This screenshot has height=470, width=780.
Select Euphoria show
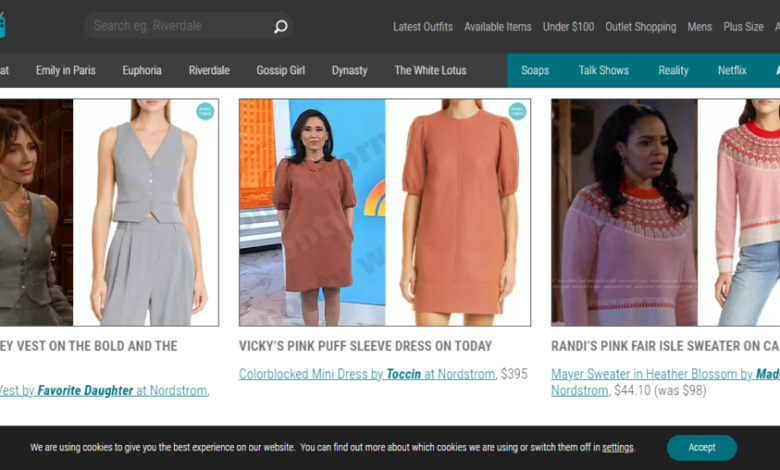[142, 71]
